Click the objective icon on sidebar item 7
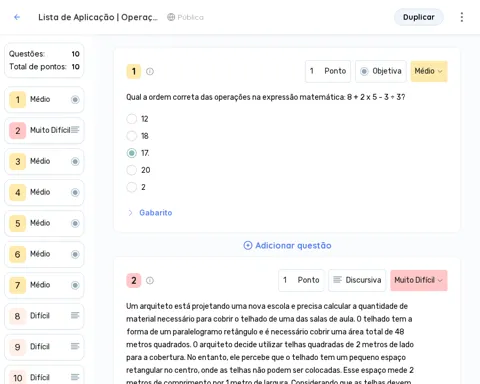Screen dimensions: 480x384 tap(75, 285)
